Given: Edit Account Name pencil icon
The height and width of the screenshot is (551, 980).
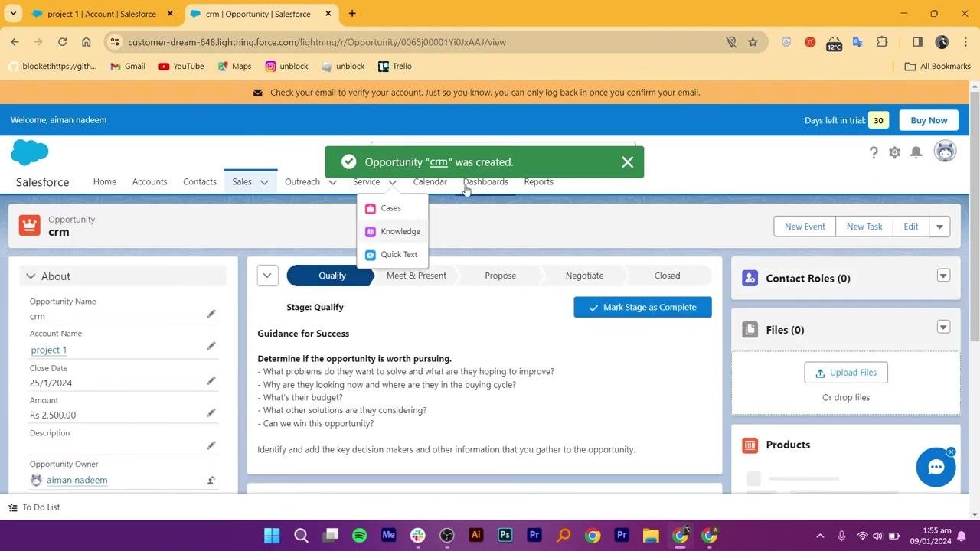Looking at the screenshot, I should (211, 346).
